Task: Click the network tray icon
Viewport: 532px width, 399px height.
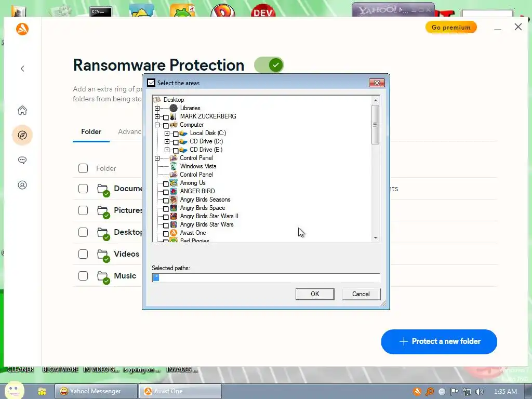Action: point(467,392)
